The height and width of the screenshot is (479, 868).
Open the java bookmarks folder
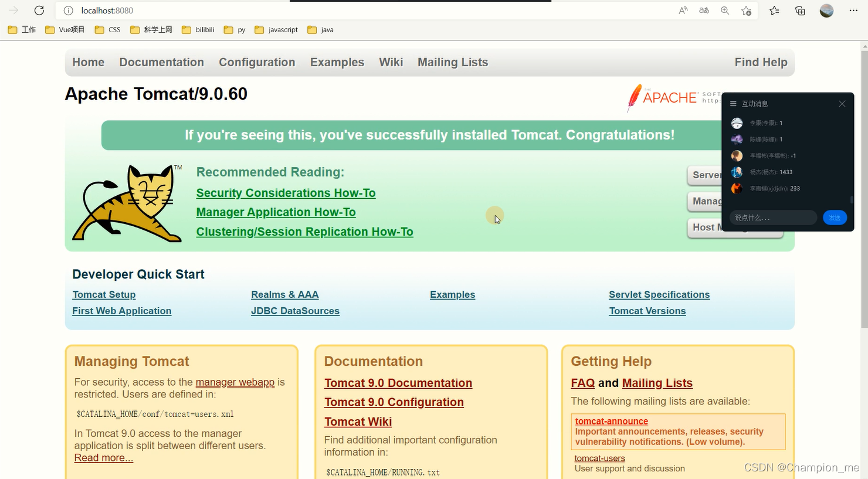(320, 30)
